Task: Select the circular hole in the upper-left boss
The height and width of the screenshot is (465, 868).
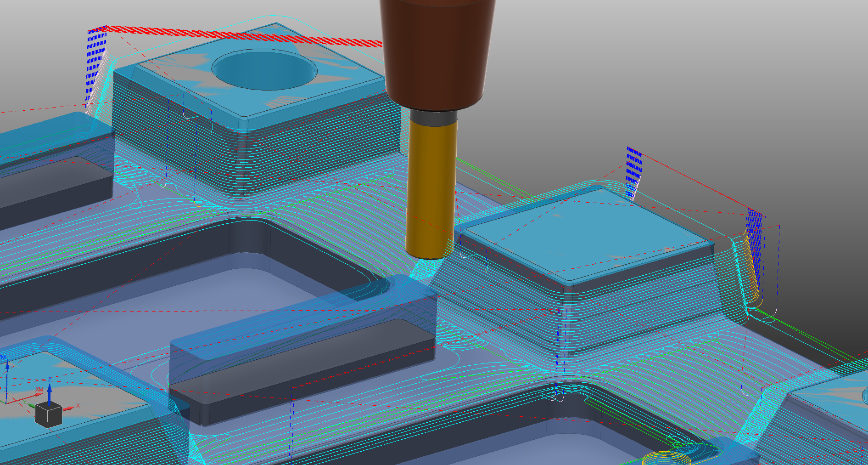Action: (x=264, y=70)
